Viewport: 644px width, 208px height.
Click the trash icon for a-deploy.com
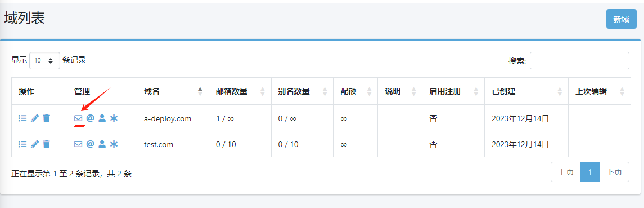[x=47, y=118]
